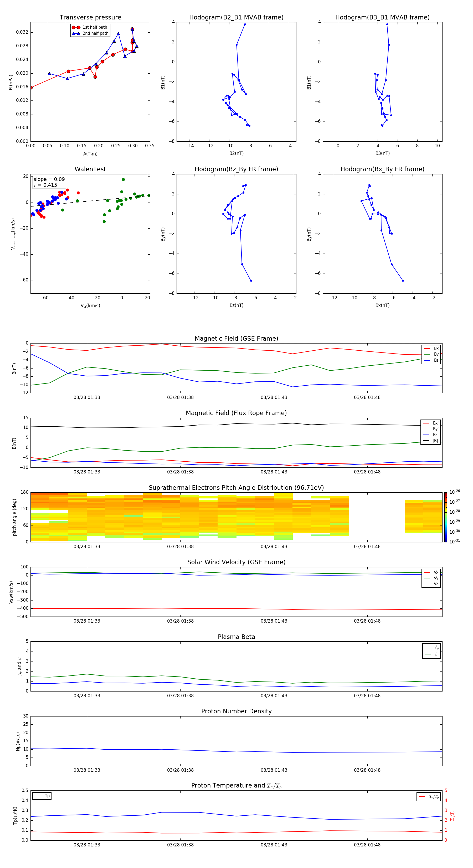
Task: Click the 'B2(nT)' x-axis label
Action: pos(236,153)
